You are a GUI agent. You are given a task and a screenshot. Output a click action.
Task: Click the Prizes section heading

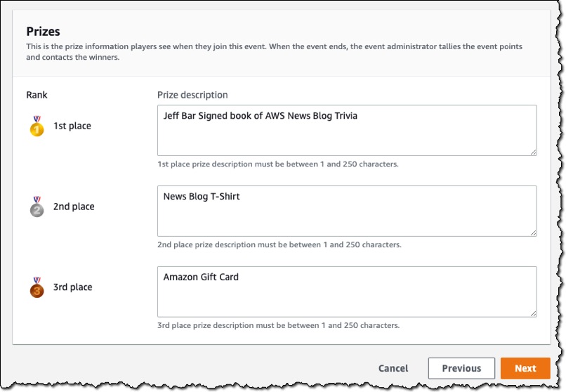(43, 32)
